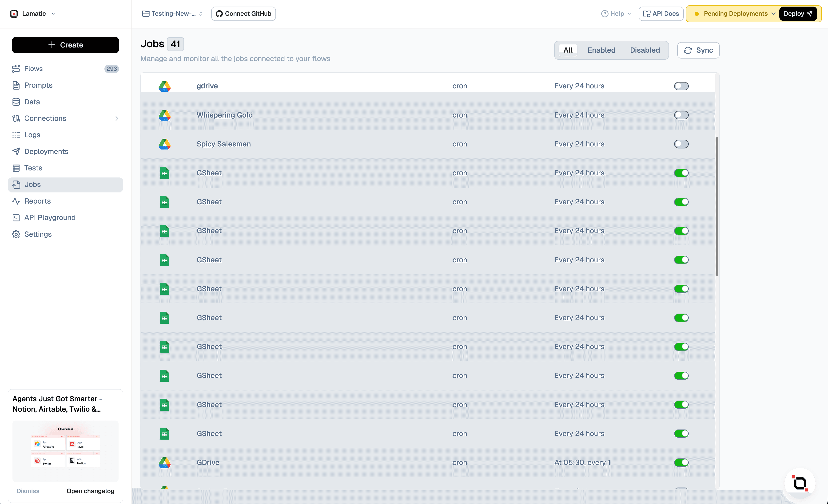The image size is (828, 504).
Task: Click the Reports activity icon
Action: (x=16, y=201)
